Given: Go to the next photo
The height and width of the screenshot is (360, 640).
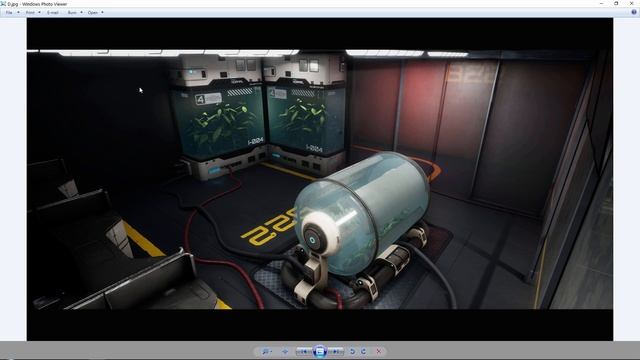Looking at the screenshot, I should coord(336,351).
